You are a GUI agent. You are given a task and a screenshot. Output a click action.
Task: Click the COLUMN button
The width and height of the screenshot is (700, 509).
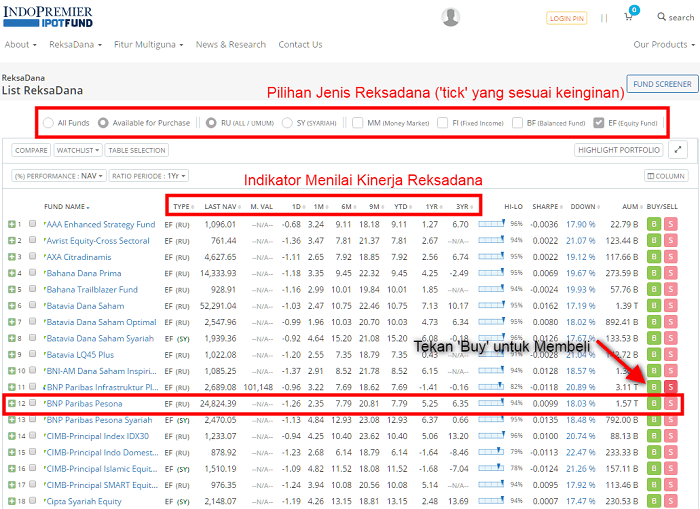click(x=666, y=176)
